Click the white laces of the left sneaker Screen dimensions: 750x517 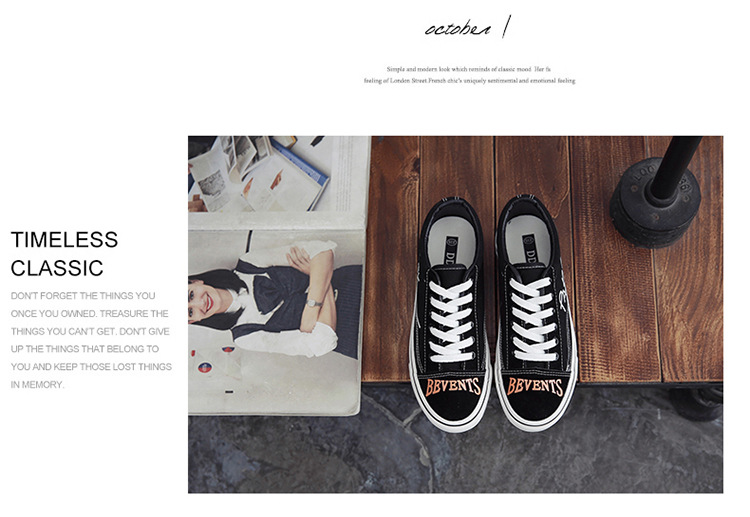tap(451, 320)
